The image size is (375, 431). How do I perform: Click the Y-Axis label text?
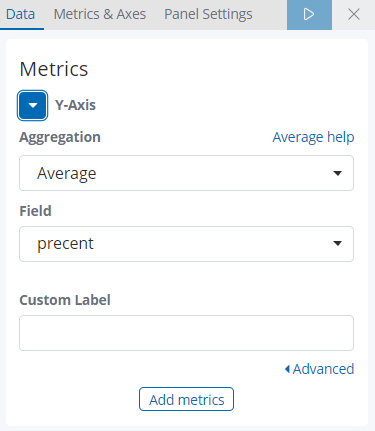(75, 105)
